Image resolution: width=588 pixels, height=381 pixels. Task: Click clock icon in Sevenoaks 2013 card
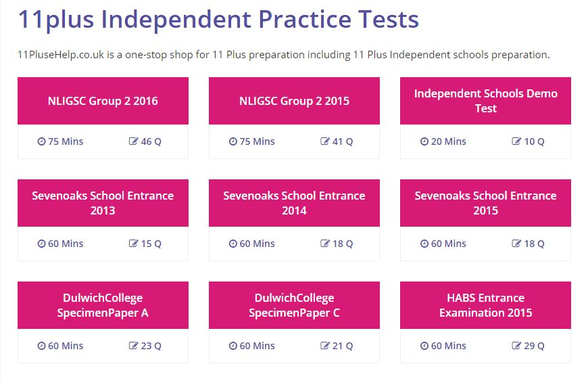(x=42, y=244)
